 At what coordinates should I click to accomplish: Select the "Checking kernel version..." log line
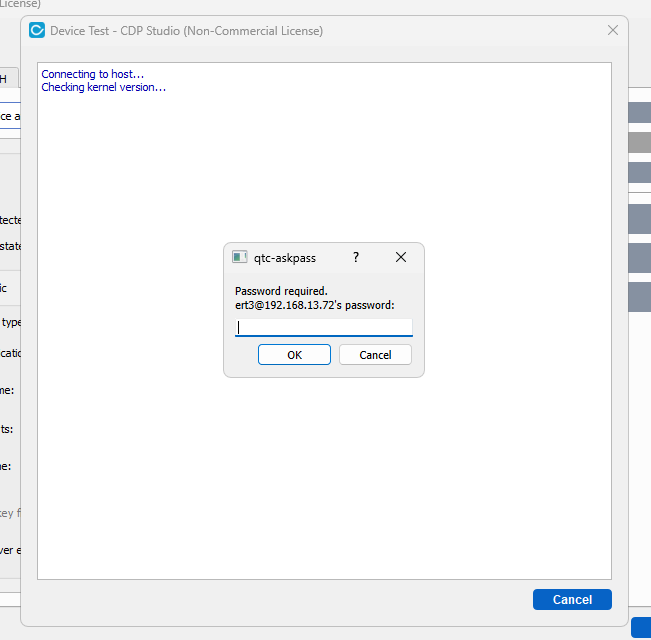click(103, 87)
